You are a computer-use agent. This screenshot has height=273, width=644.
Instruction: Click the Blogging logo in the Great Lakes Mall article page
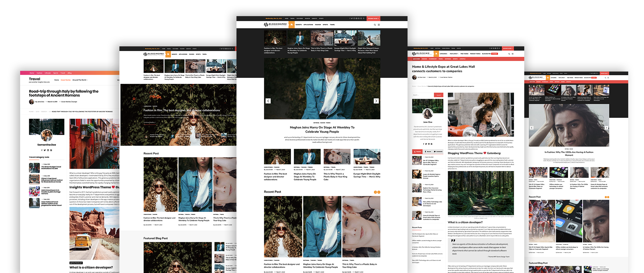(421, 53)
